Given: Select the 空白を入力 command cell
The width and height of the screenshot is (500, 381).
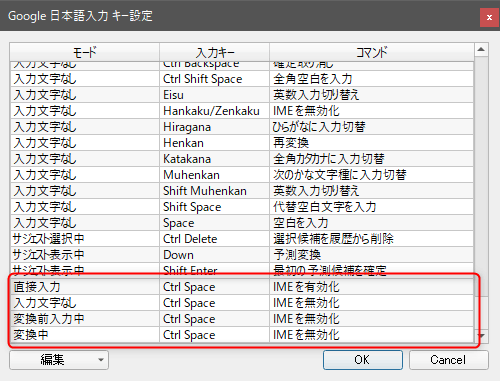Looking at the screenshot, I should 371,223.
